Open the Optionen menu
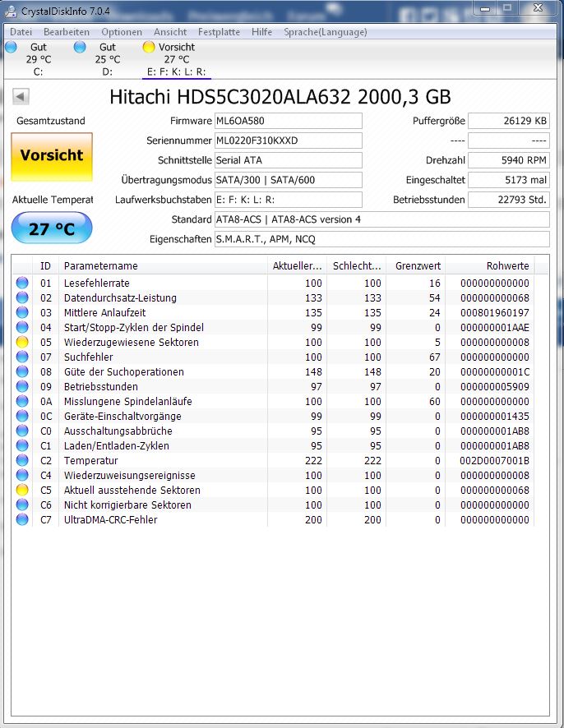 [122, 32]
